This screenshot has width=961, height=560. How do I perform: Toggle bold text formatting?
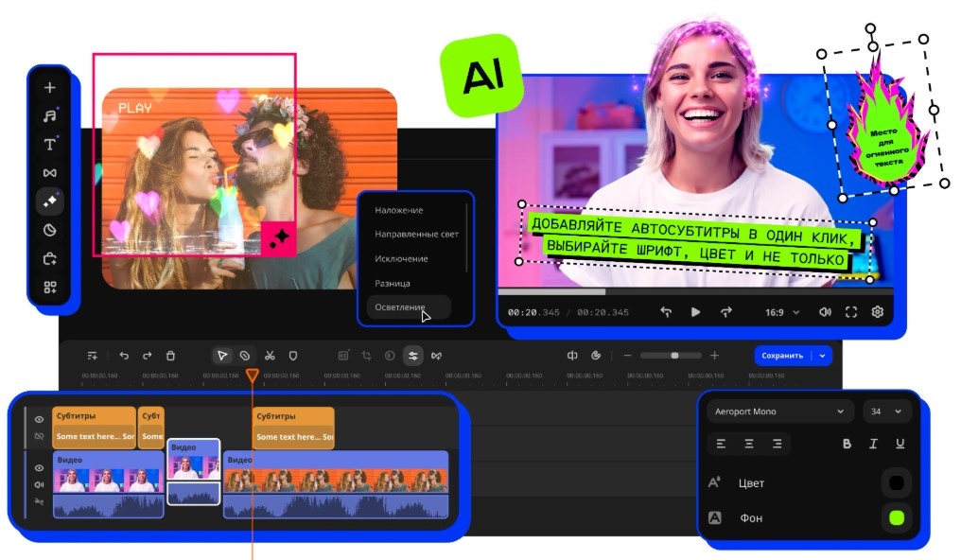(x=847, y=444)
